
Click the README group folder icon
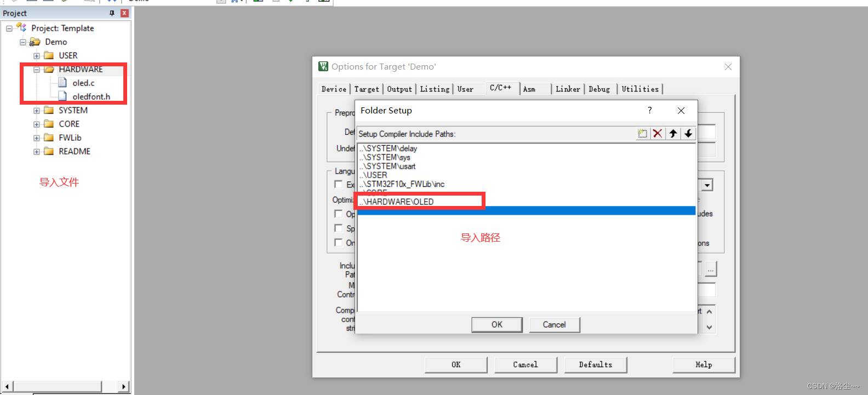[49, 151]
